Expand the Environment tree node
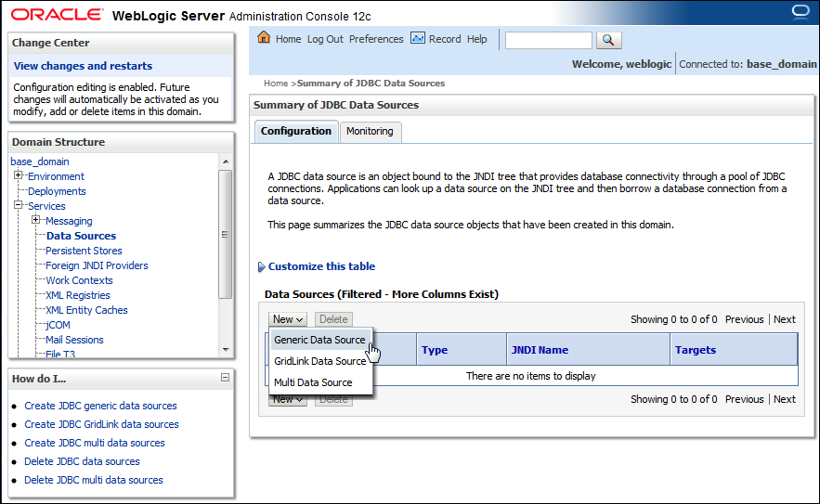 click(x=19, y=175)
